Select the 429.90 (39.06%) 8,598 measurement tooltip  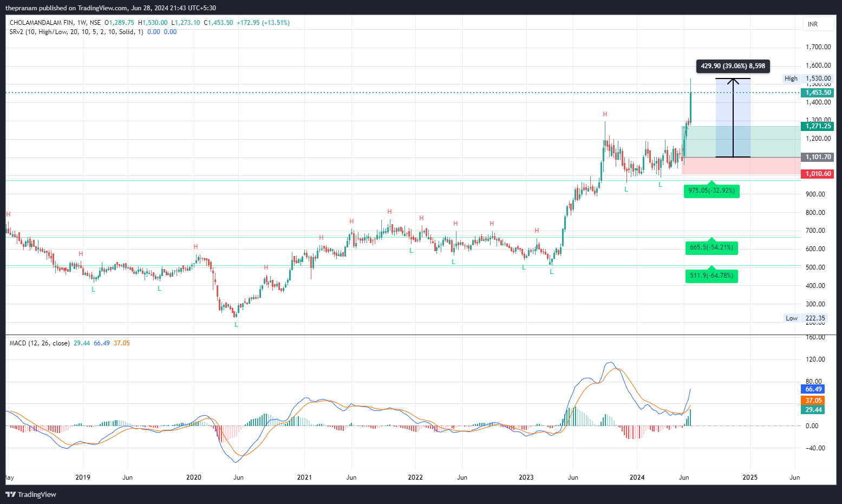[733, 66]
